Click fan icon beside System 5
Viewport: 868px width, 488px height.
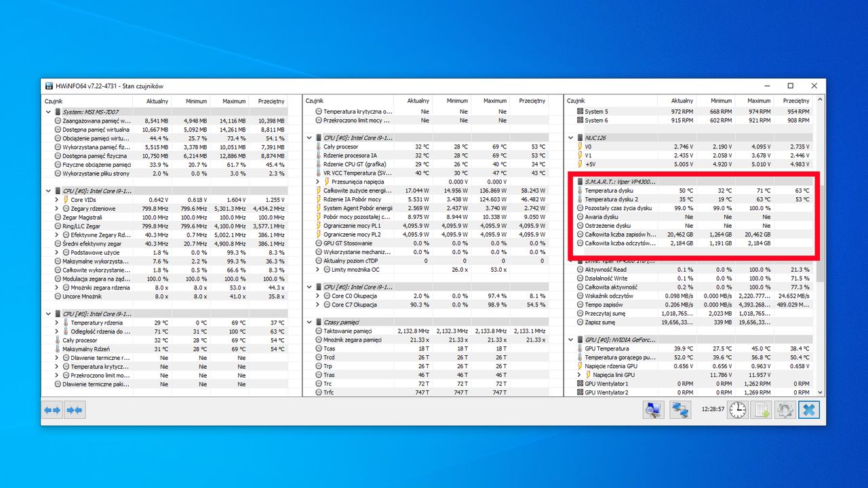coord(580,111)
